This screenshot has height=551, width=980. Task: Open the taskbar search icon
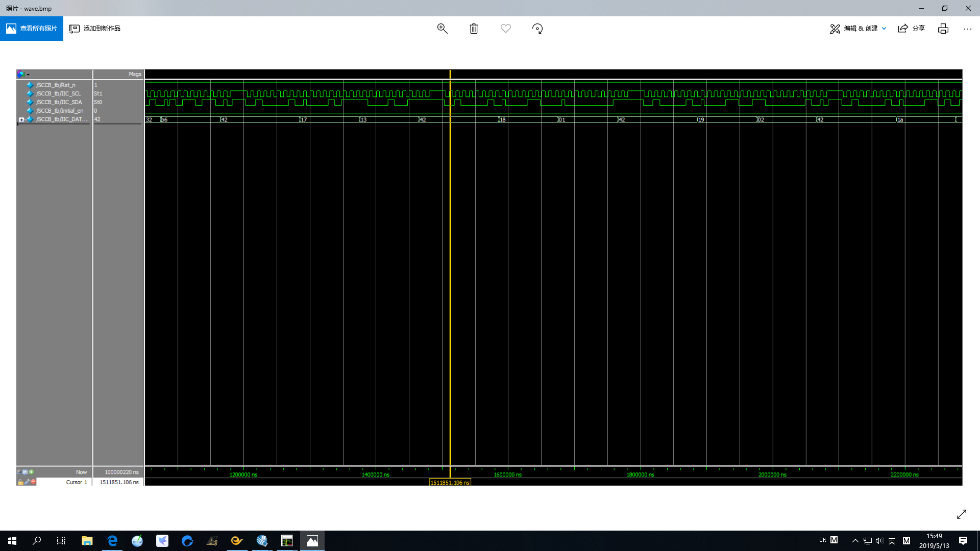tap(37, 541)
